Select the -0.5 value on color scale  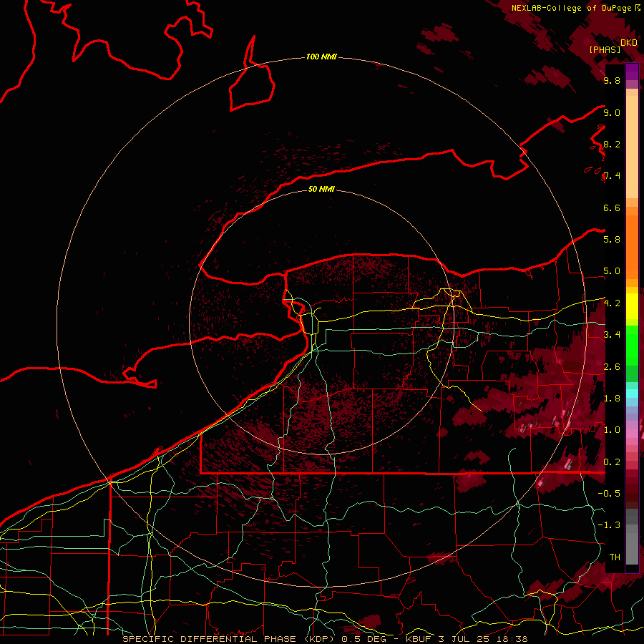click(609, 494)
